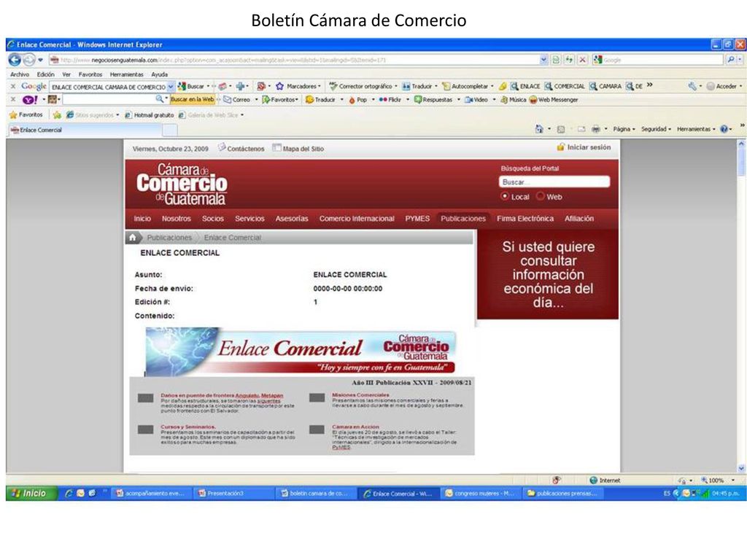
Task: Click COMERCIAL search-word button on Google toolbar
Action: 565,86
